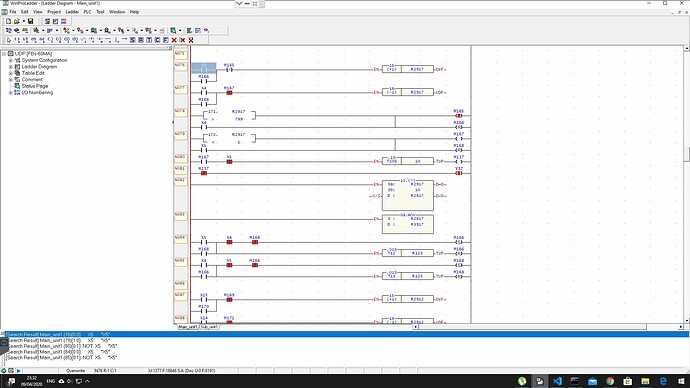The image size is (690, 388).
Task: Expand the Ladder Diagram tree node
Action: point(11,67)
